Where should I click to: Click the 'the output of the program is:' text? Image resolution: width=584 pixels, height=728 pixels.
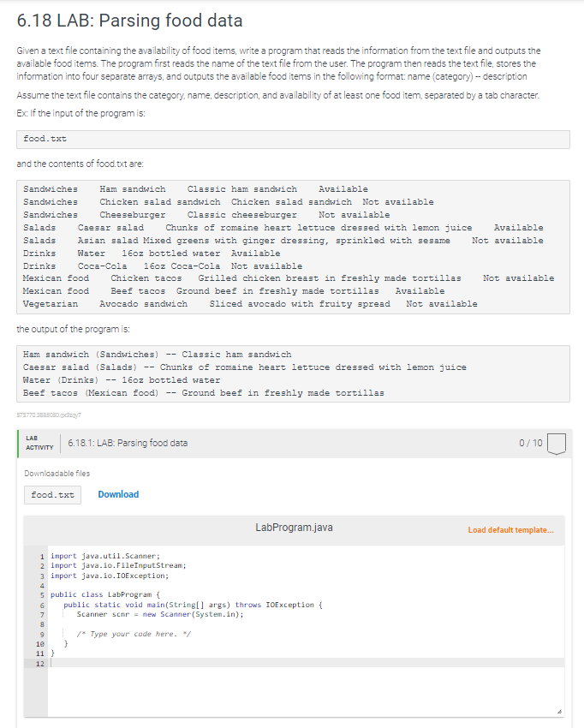pos(73,329)
